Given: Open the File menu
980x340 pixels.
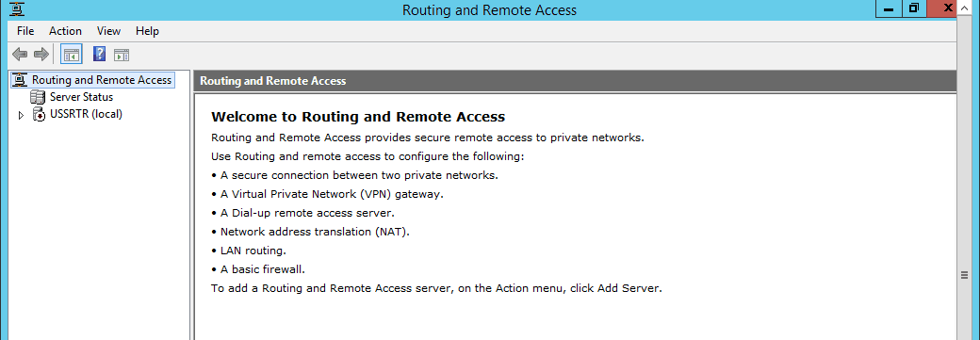Looking at the screenshot, I should (25, 31).
